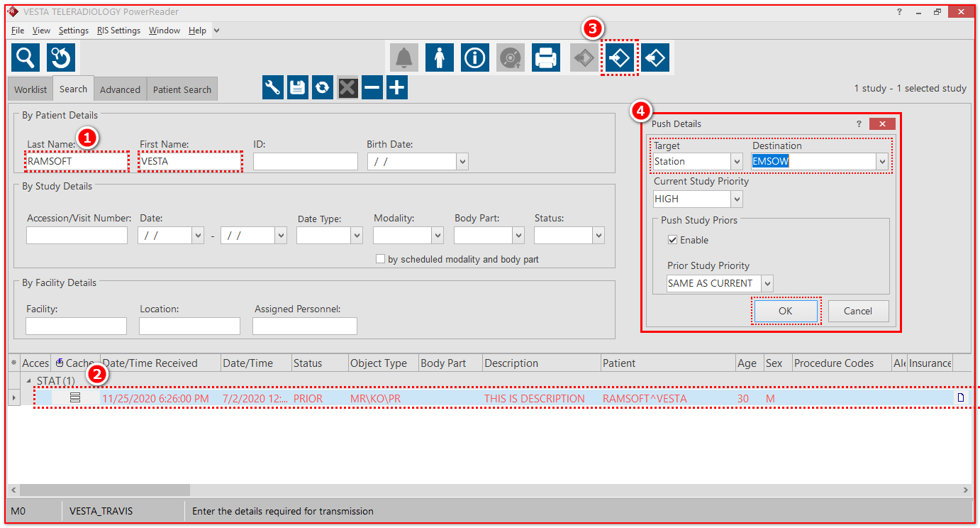Open the RIS Settings menu
The height and width of the screenshot is (528, 980).
[x=118, y=31]
